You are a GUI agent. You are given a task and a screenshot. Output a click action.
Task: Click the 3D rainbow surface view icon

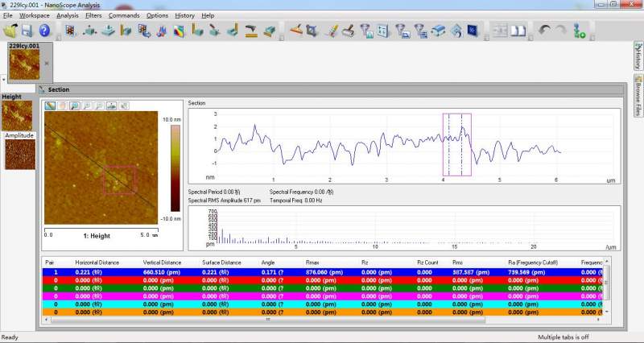click(178, 31)
